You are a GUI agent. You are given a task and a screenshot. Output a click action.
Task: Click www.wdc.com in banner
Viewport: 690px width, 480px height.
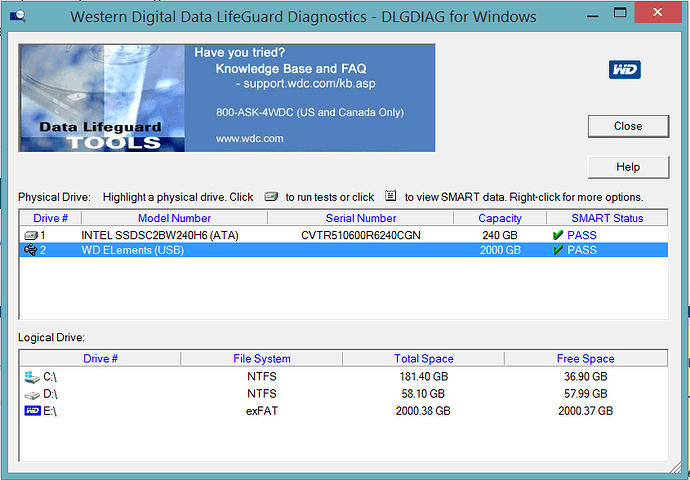pyautogui.click(x=250, y=139)
